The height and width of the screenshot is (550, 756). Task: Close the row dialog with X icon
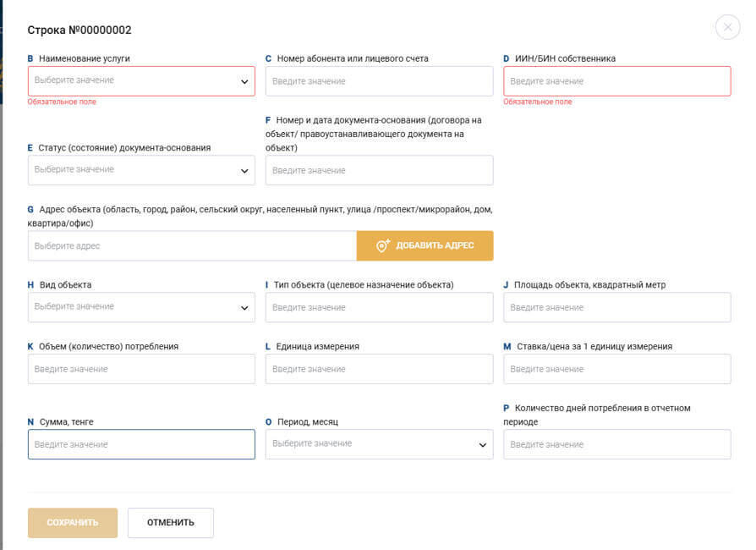727,28
